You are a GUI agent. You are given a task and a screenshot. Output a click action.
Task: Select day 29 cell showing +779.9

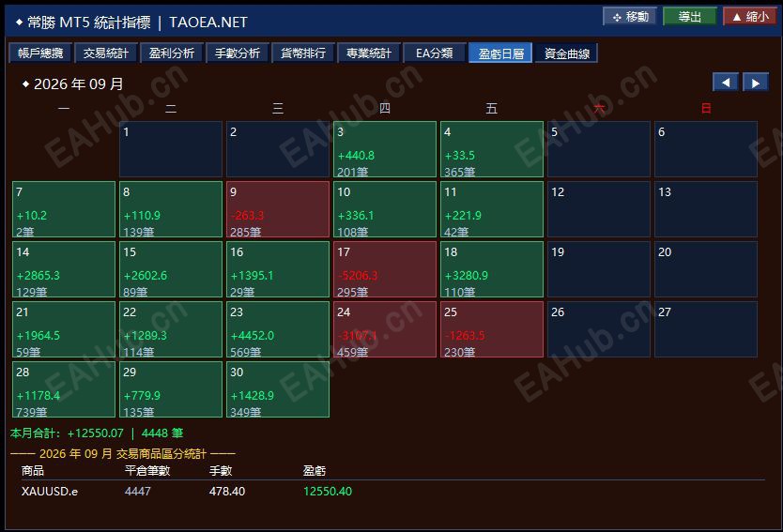(x=171, y=389)
